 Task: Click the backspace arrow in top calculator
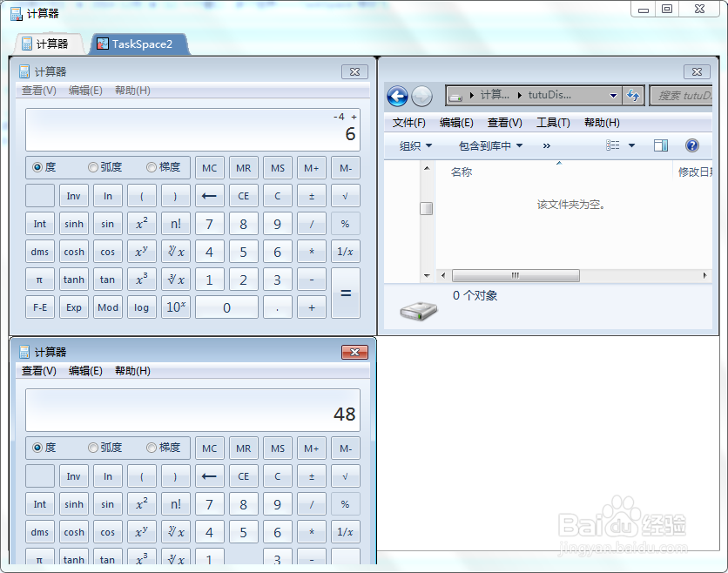click(x=209, y=196)
